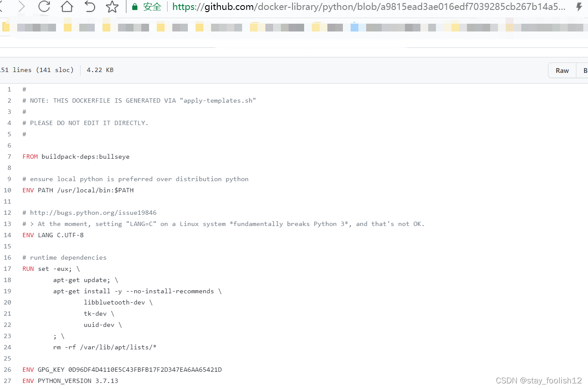Image resolution: width=588 pixels, height=389 pixels.
Task: Click line number 27 in the gutter
Action: coord(7,381)
